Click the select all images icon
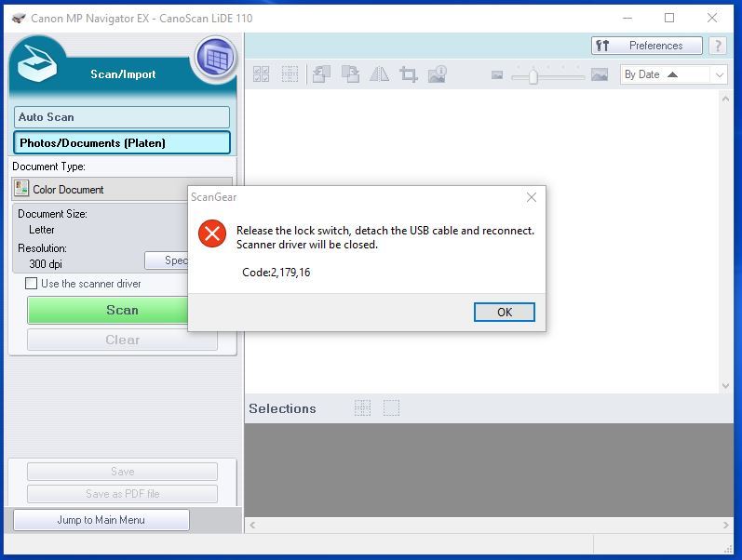This screenshot has height=560, width=742. (262, 74)
